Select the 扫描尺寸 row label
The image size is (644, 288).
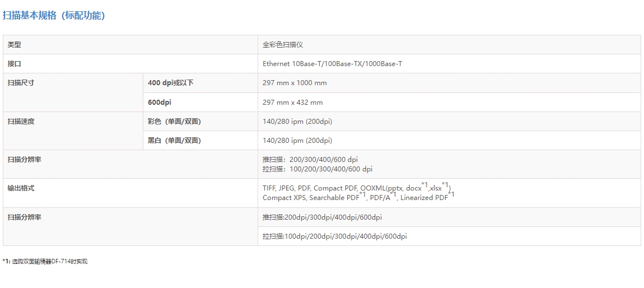[21, 83]
